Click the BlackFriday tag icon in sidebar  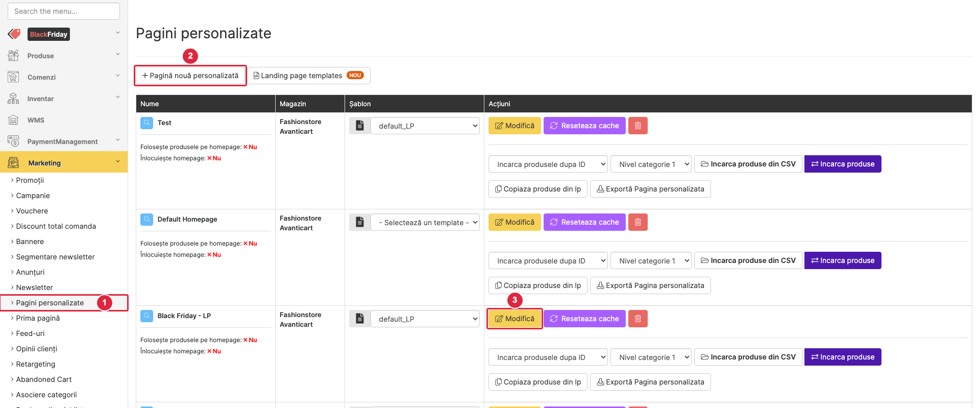(x=14, y=34)
